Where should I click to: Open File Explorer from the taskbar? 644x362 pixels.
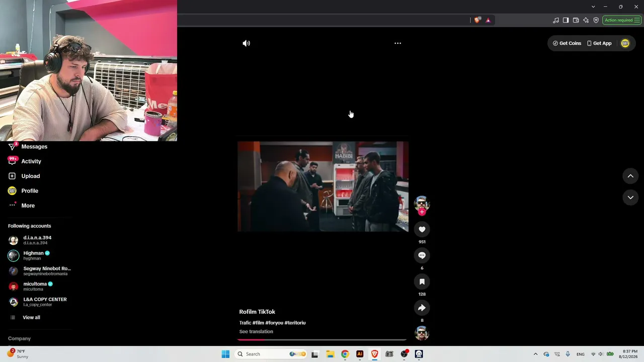click(330, 354)
